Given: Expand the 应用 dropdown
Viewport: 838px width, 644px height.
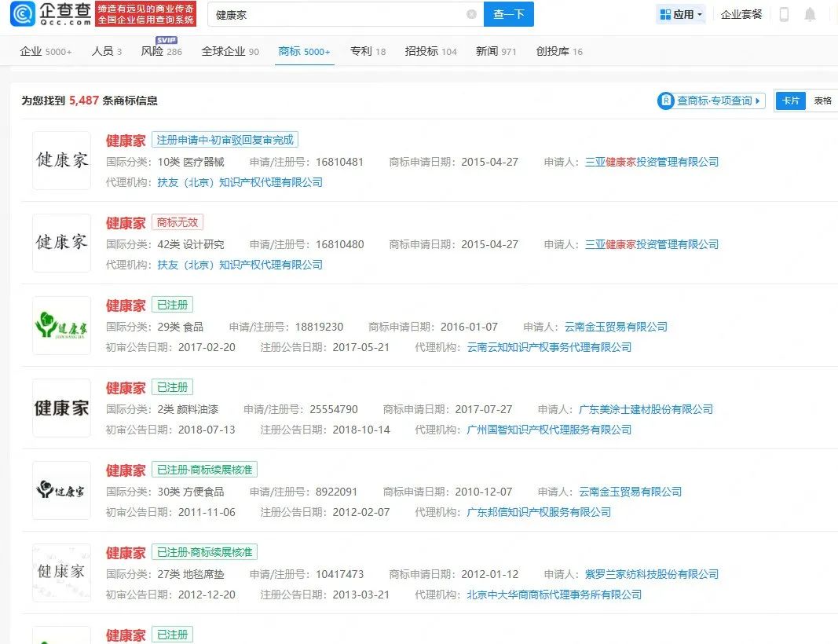Looking at the screenshot, I should click(x=681, y=14).
